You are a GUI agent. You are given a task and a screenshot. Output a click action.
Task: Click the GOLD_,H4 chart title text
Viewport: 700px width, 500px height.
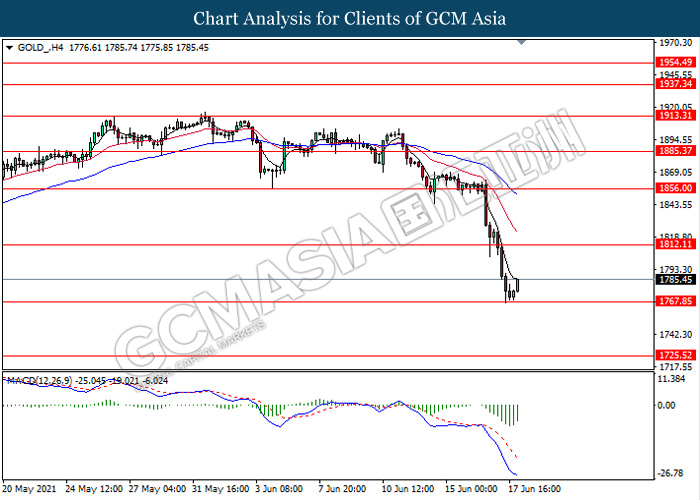41,48
